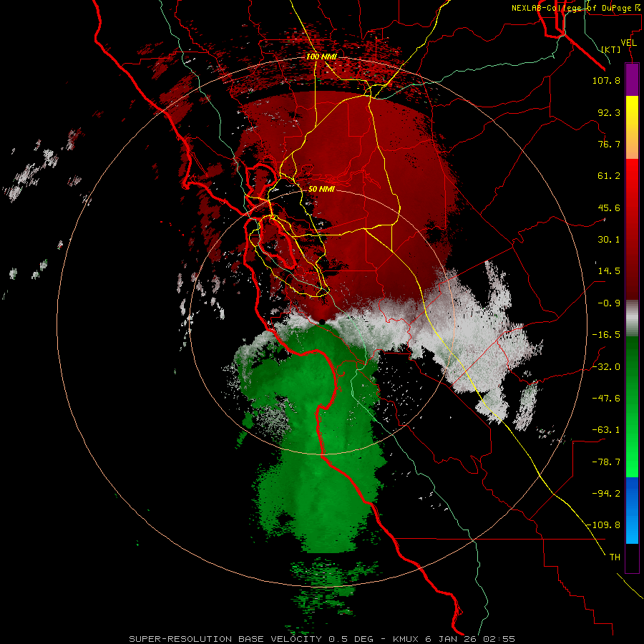Click the yellow-orange segment of the color bar

tap(632, 127)
